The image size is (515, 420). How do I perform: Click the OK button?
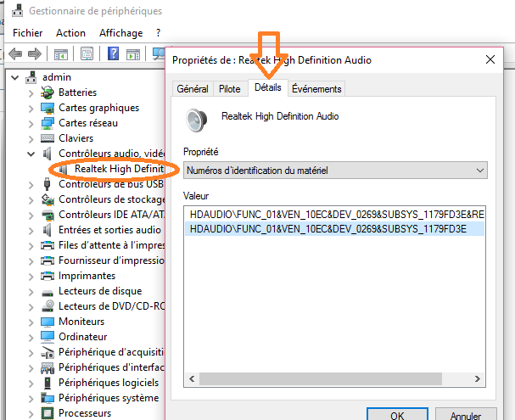point(397,415)
